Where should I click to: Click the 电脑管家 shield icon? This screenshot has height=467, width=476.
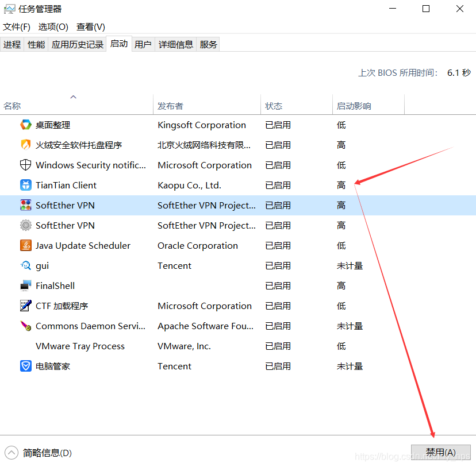pos(25,366)
